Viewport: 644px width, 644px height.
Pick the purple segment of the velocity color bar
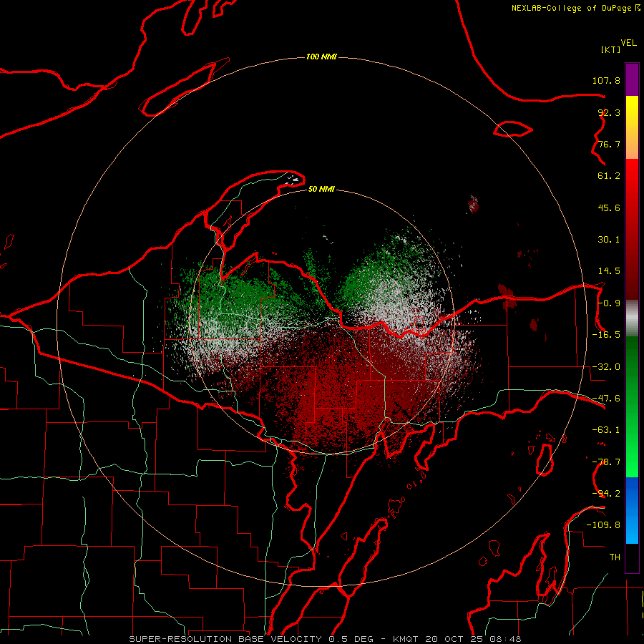pos(632,79)
